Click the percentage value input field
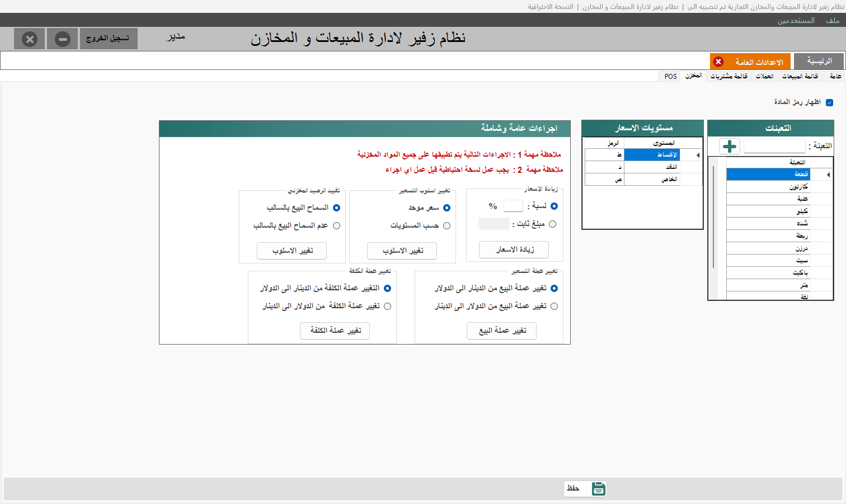The height and width of the screenshot is (504, 846). click(513, 206)
